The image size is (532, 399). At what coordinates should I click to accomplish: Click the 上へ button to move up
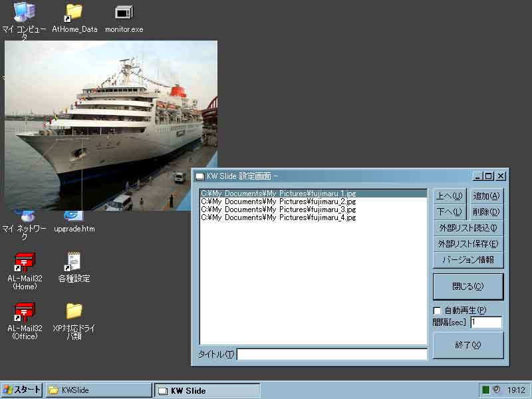point(450,196)
